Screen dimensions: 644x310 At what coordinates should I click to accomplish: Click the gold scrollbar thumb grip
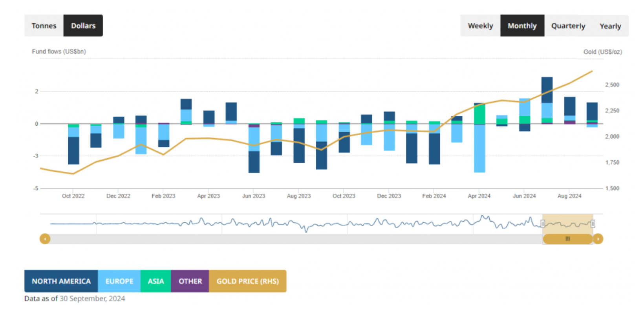pos(567,239)
